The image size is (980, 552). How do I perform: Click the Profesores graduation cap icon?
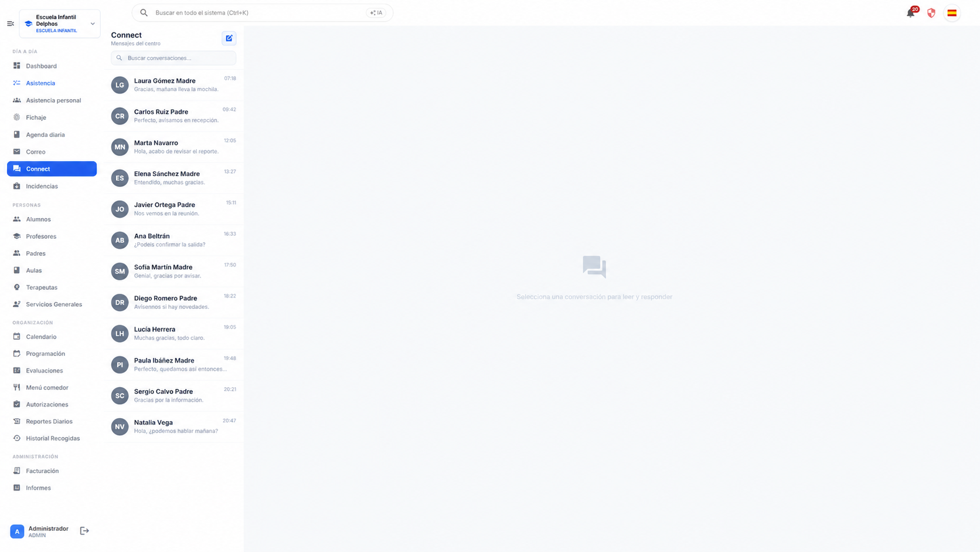(17, 236)
